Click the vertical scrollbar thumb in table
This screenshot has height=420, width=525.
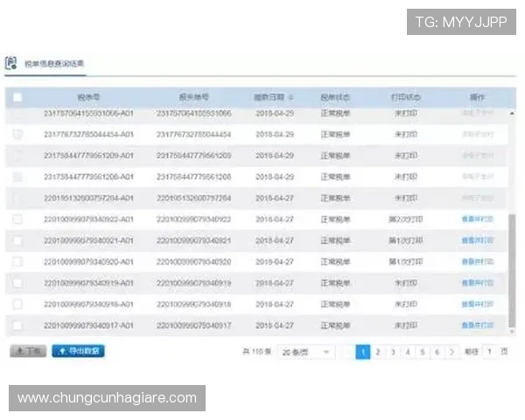[512, 270]
